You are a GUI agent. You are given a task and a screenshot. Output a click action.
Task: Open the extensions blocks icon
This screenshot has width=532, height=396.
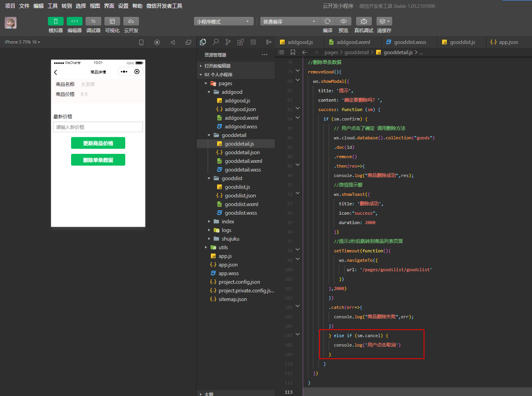point(241,42)
